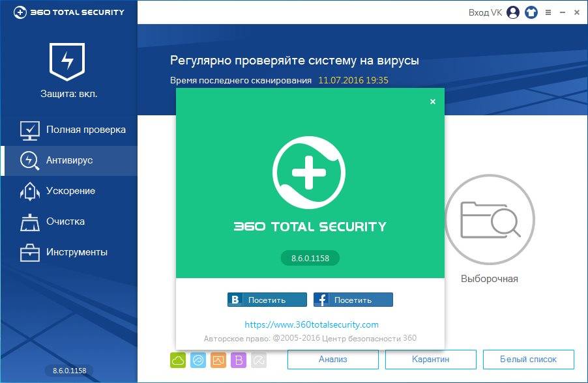Minimize the 360 Total Security window
This screenshot has width=588, height=383.
pos(563,12)
